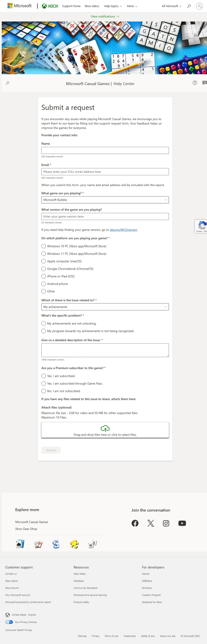Click the Solitaire game icon

pos(20,544)
